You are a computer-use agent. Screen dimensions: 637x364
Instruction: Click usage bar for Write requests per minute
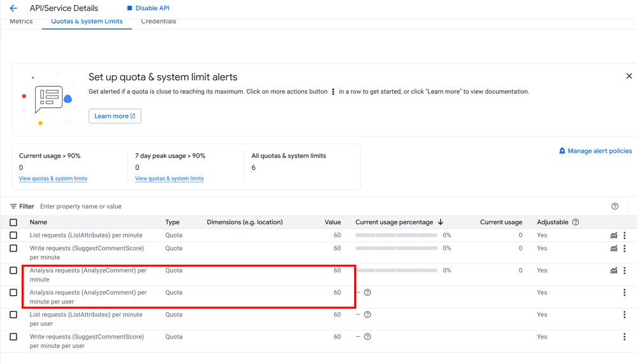[x=396, y=248]
